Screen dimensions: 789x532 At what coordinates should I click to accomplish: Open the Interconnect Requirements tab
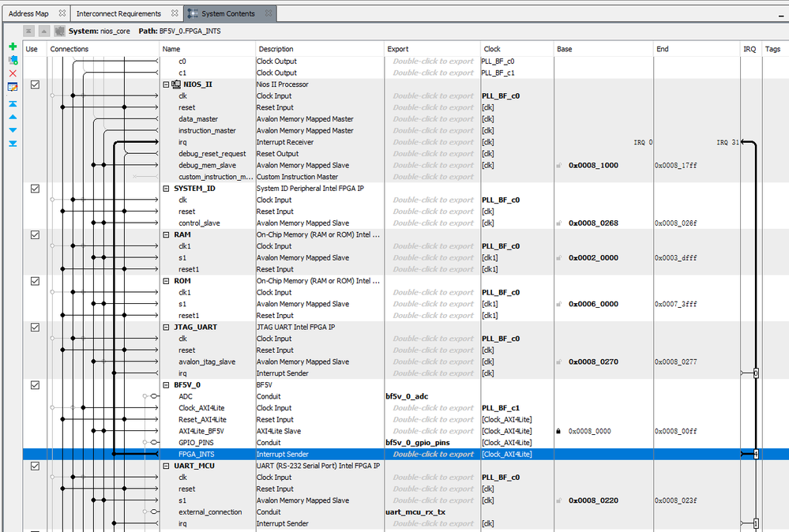point(118,13)
